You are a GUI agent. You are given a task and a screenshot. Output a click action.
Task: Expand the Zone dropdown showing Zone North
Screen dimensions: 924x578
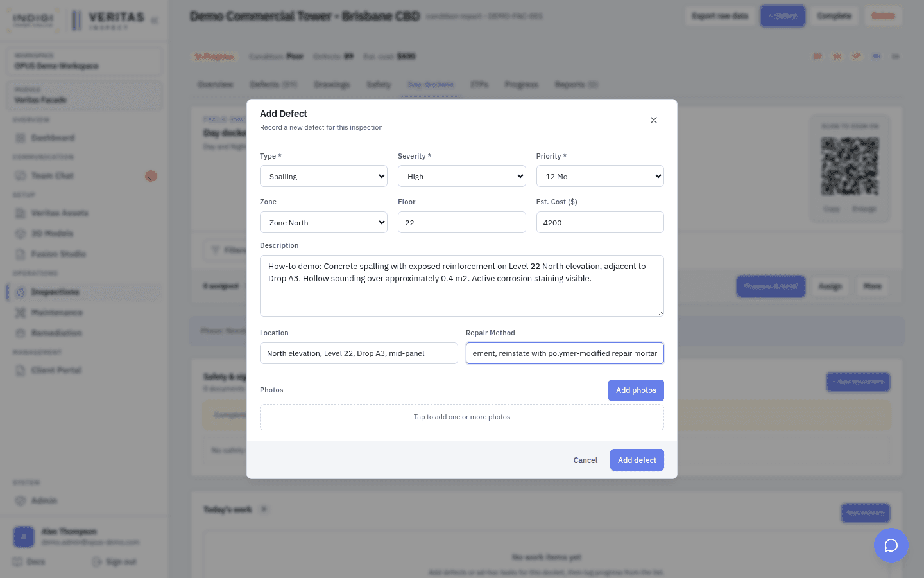coord(323,223)
